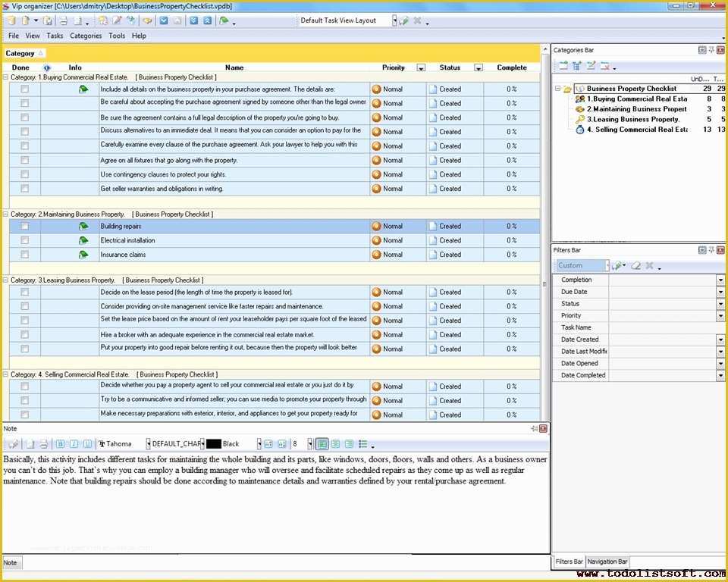Open the Tahoma font dropdown in Note

[x=148, y=444]
